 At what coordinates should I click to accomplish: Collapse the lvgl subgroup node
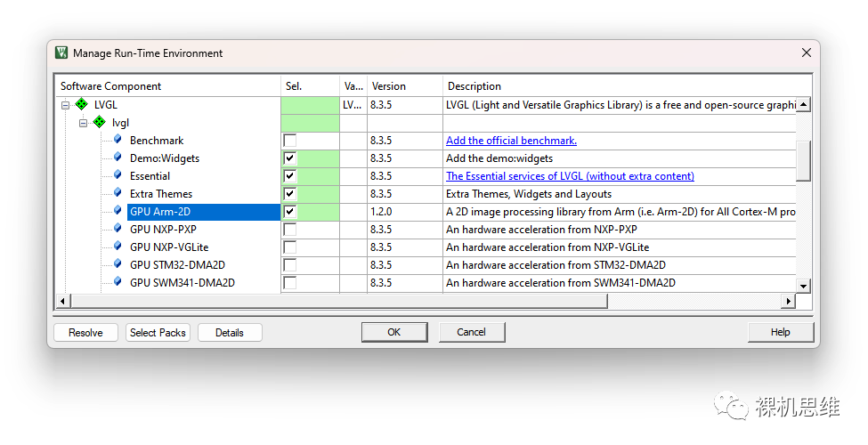tap(83, 123)
